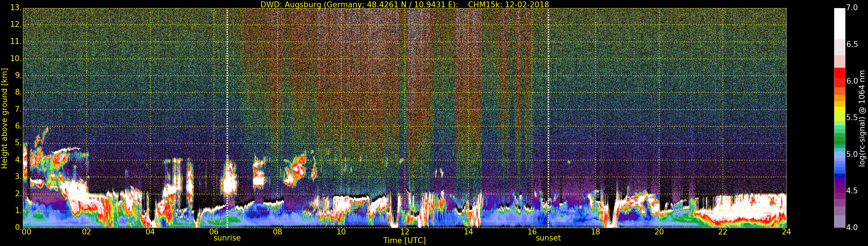
Task: Click the 10 km tick on height axis
Action: [16, 58]
